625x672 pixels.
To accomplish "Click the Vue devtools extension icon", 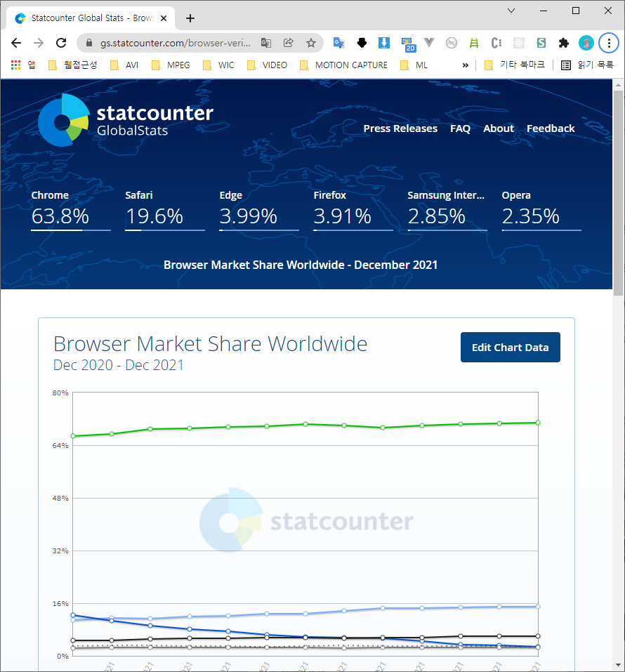I will [429, 43].
